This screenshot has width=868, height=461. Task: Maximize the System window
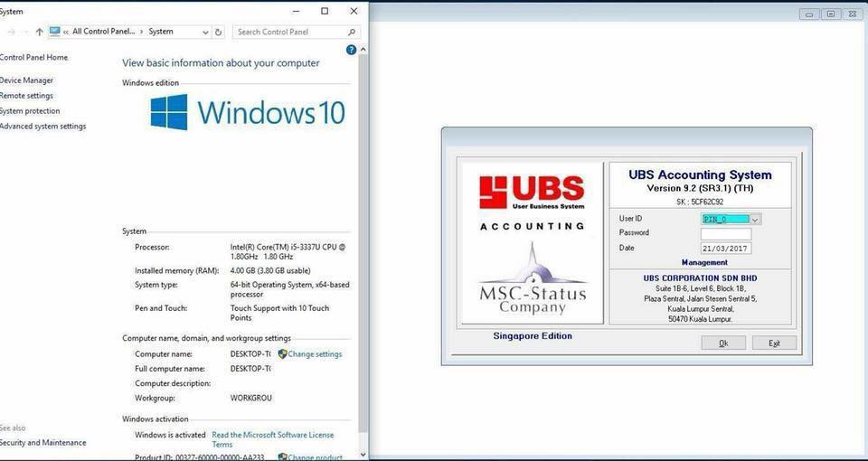coord(325,11)
